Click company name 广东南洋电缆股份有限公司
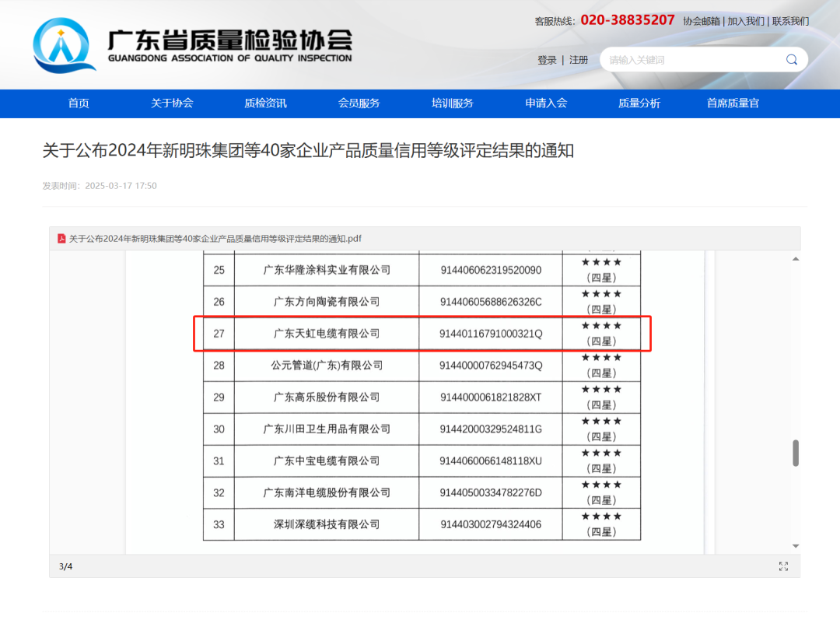The width and height of the screenshot is (840, 627). (x=327, y=492)
